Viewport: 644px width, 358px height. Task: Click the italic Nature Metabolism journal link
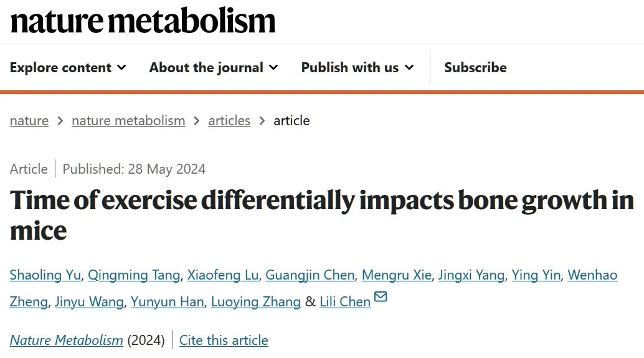click(x=67, y=341)
